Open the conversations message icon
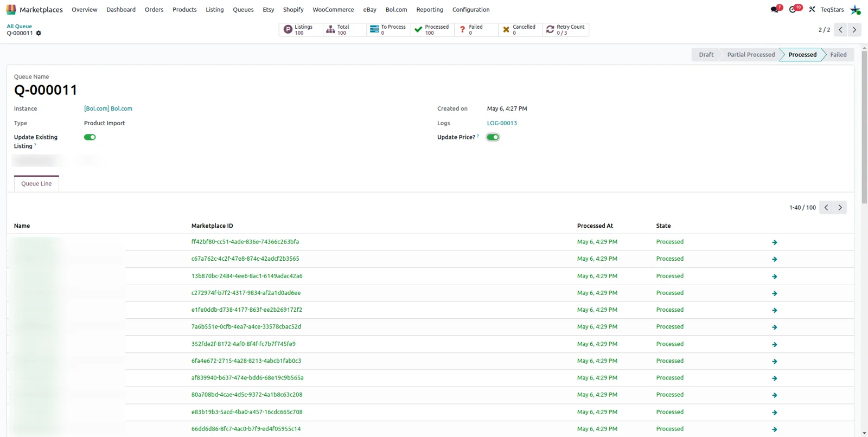This screenshot has height=437, width=868. (775, 9)
